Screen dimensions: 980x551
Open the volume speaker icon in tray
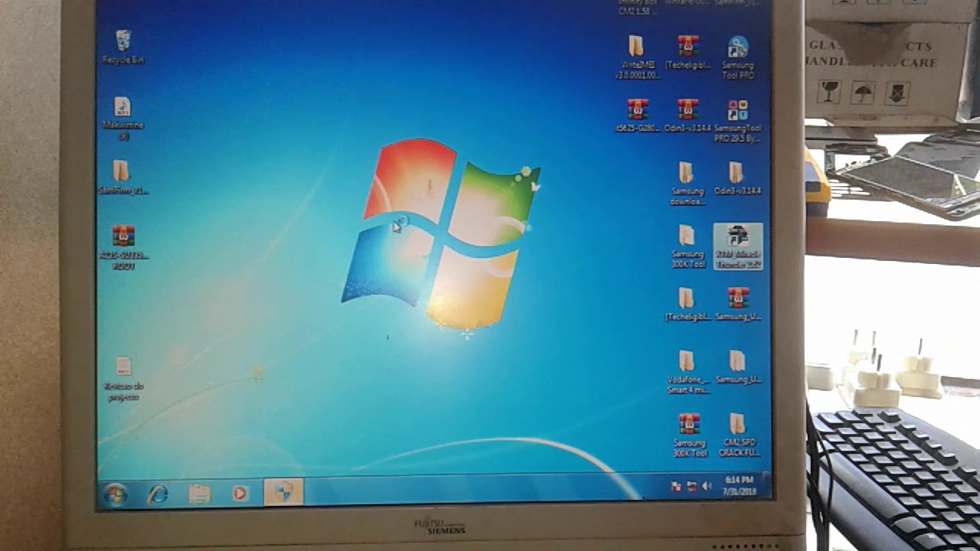click(706, 486)
